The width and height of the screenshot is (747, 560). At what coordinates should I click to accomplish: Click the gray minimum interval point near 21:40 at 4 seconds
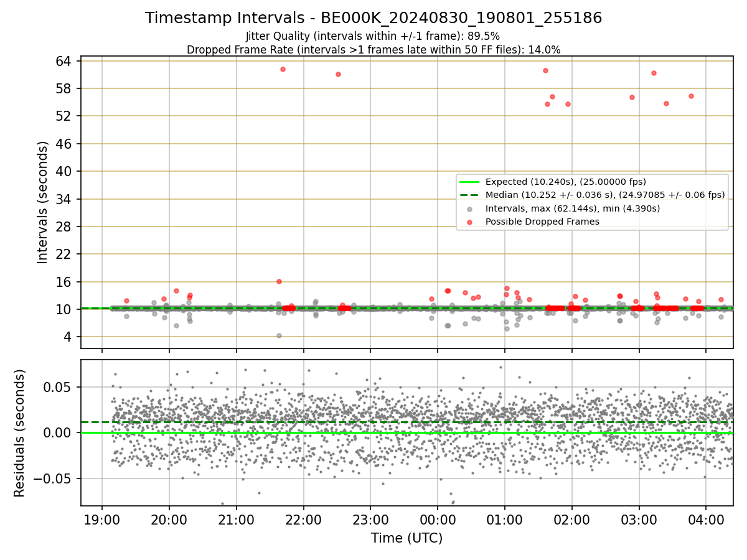279,335
